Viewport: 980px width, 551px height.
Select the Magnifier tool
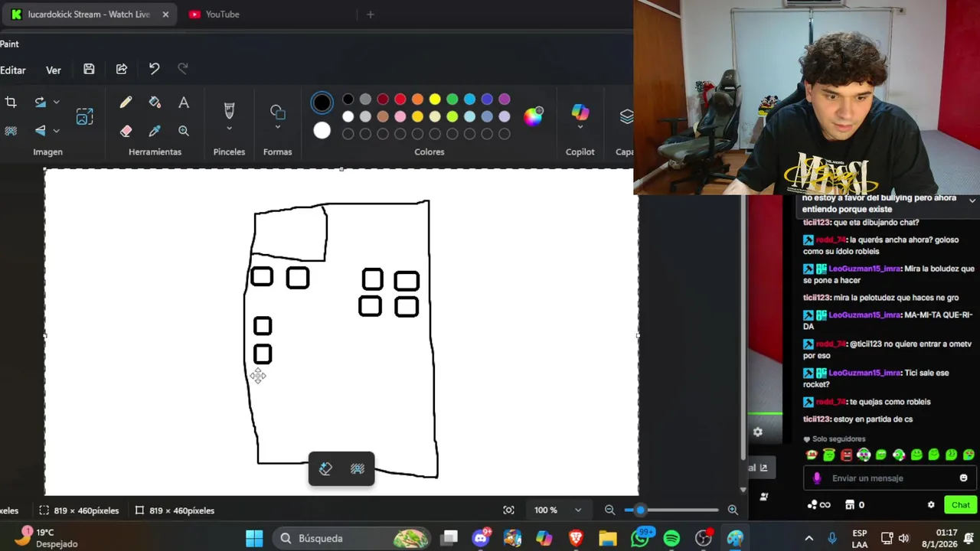coord(184,131)
